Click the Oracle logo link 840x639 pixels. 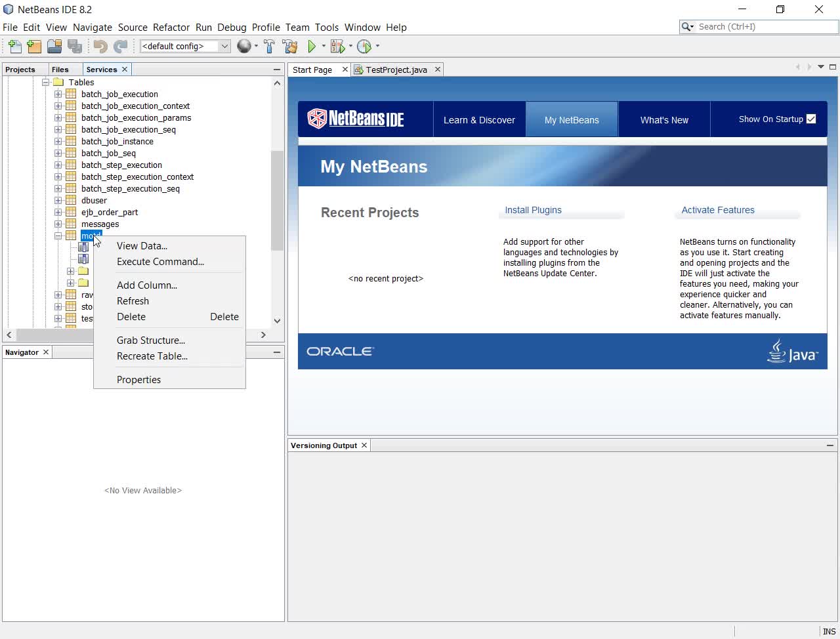pos(340,351)
